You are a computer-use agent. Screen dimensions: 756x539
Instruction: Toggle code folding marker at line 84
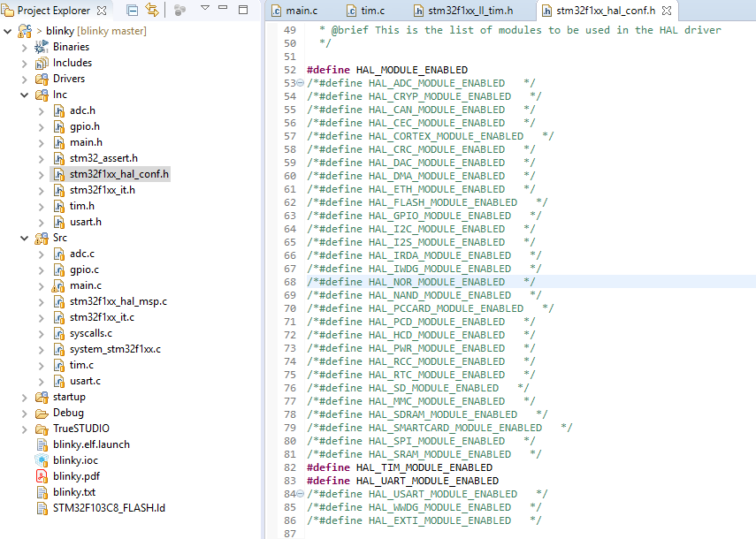click(x=301, y=494)
